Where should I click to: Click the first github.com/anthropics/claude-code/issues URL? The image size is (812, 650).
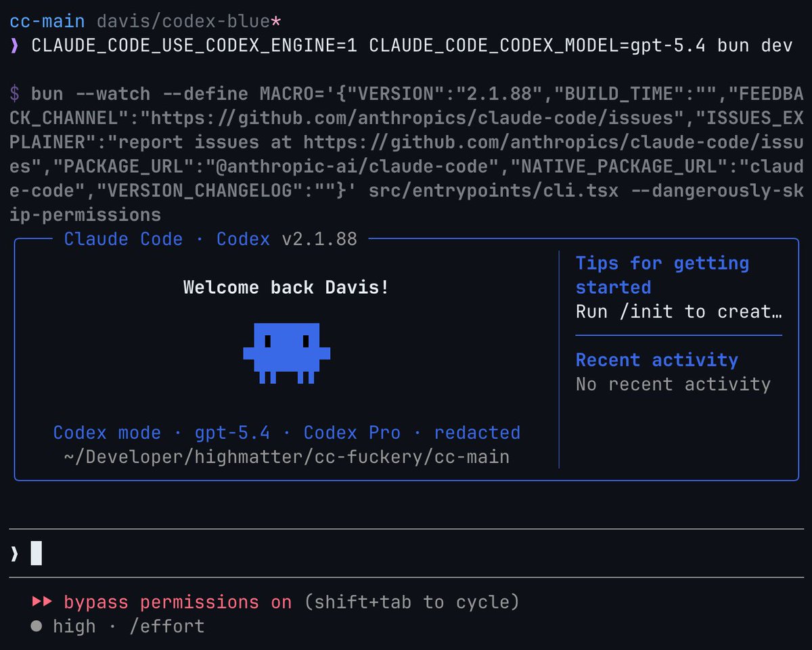[412, 118]
